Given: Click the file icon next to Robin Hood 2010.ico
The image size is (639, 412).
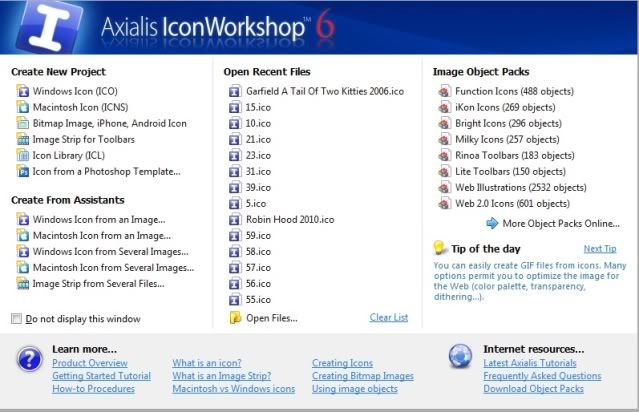Looking at the screenshot, I should tap(235, 219).
